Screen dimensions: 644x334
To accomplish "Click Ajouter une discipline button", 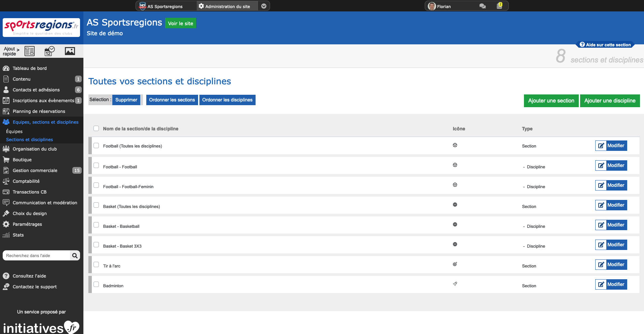I will (x=609, y=100).
